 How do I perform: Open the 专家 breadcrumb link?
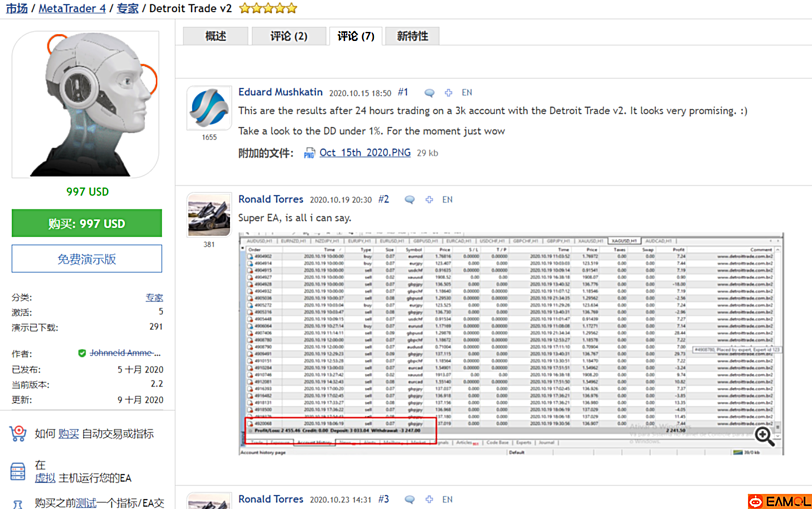click(128, 9)
